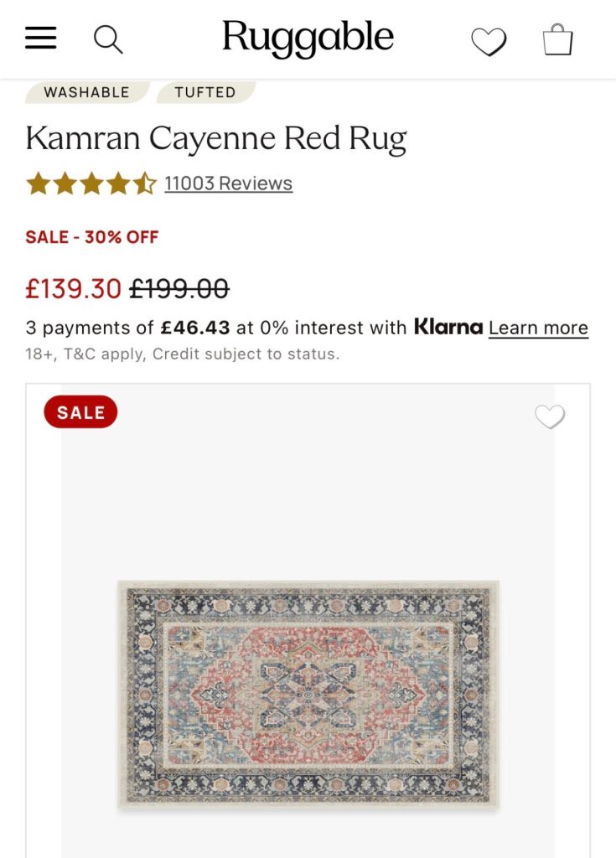The image size is (616, 858).
Task: Open the 11003 Reviews link
Action: [x=228, y=183]
